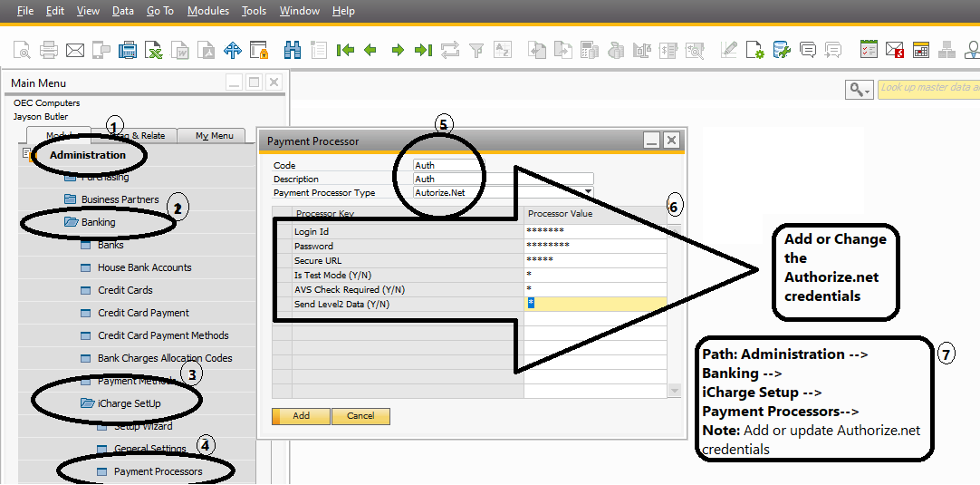Click the Print icon
This screenshot has height=485, width=980.
pyautogui.click(x=49, y=50)
